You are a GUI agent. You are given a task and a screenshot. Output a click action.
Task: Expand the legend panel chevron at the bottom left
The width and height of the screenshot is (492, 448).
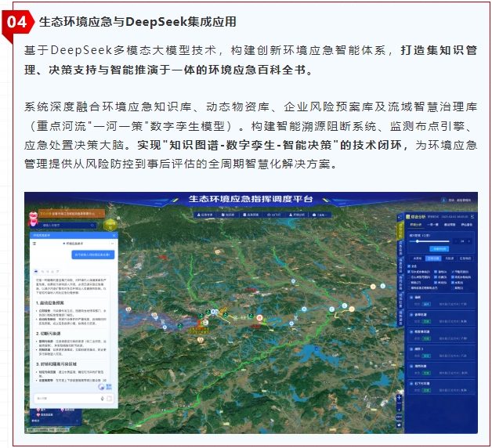tap(77, 421)
